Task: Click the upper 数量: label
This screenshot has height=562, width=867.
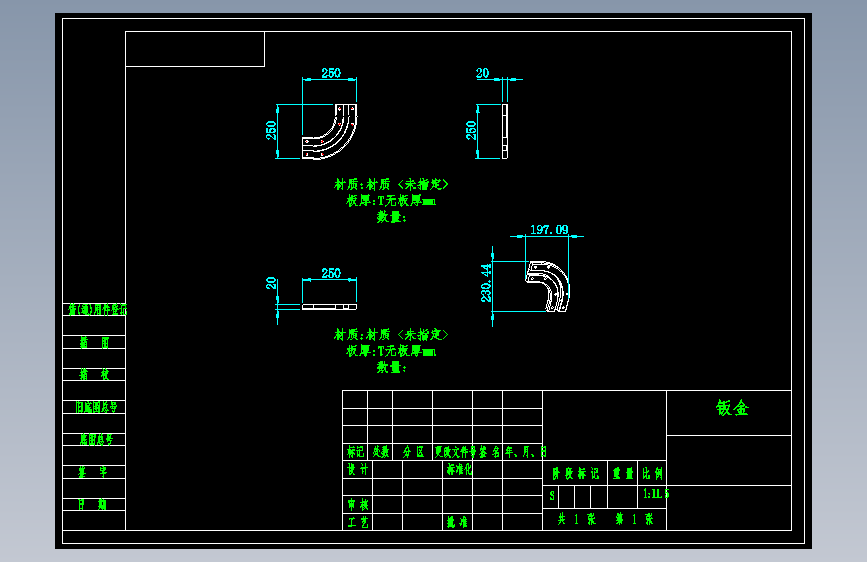Action: pos(391,217)
